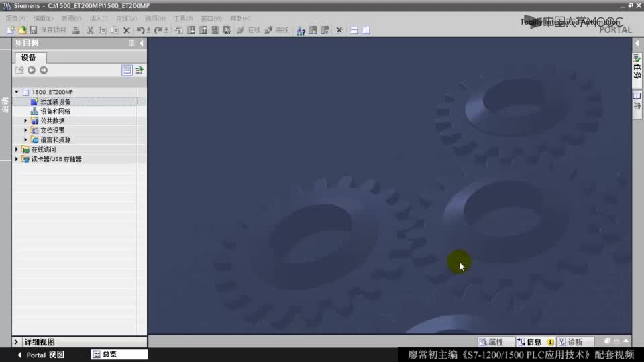
Task: Open the 在线(O) Online menu
Action: [126, 19]
